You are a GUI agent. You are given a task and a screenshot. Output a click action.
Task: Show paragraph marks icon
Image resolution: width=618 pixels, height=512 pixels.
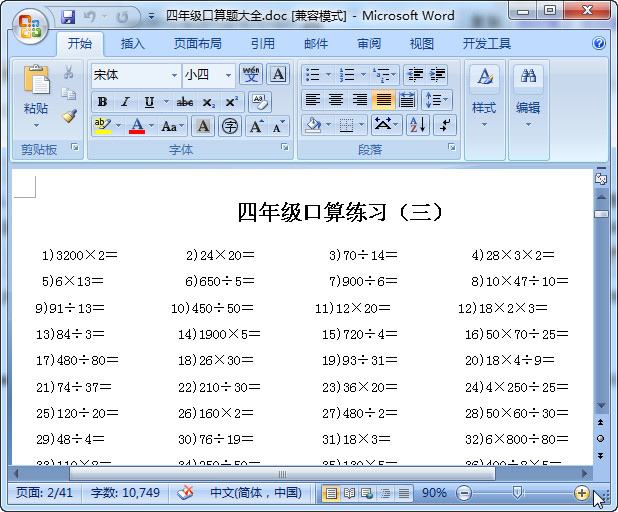(445, 125)
